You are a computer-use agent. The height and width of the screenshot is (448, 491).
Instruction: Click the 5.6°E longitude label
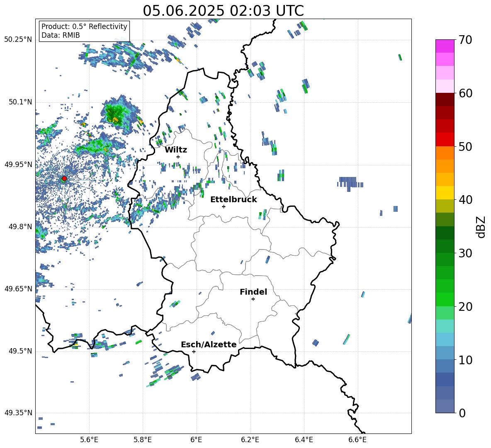point(89,440)
